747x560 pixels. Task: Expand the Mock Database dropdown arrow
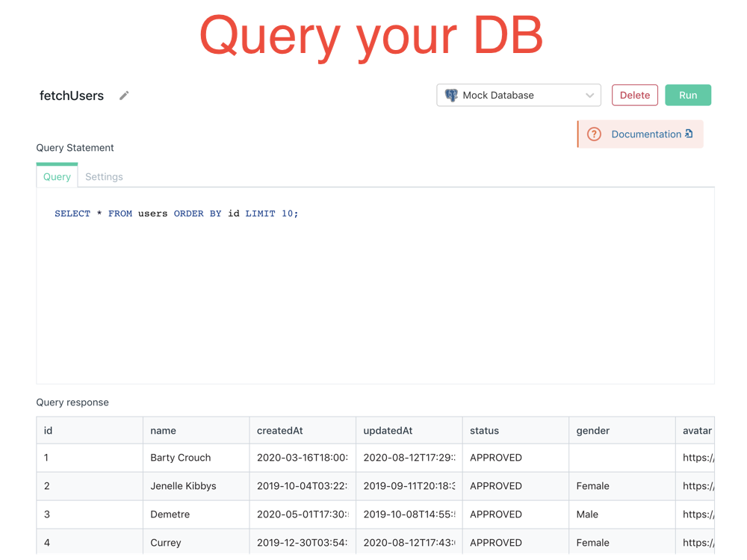(589, 96)
